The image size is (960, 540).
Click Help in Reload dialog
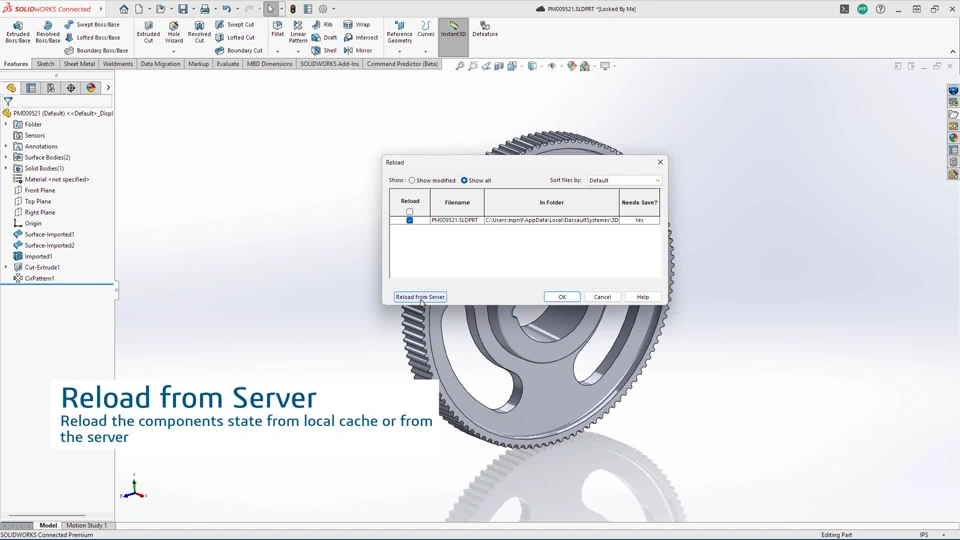pyautogui.click(x=643, y=297)
